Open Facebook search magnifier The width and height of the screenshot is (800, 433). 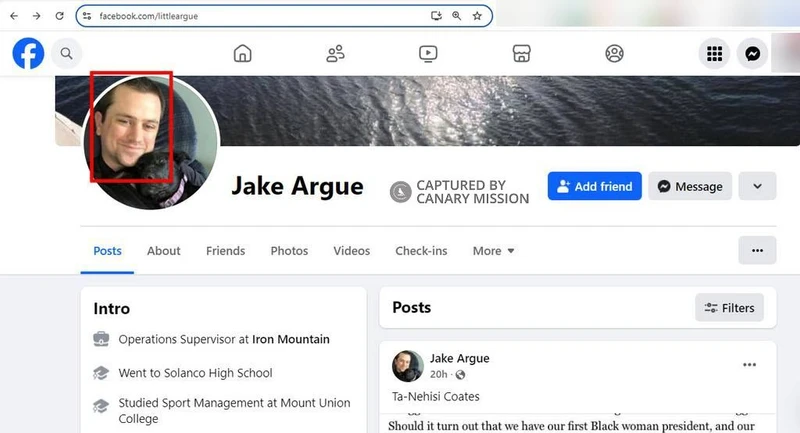tap(66, 54)
